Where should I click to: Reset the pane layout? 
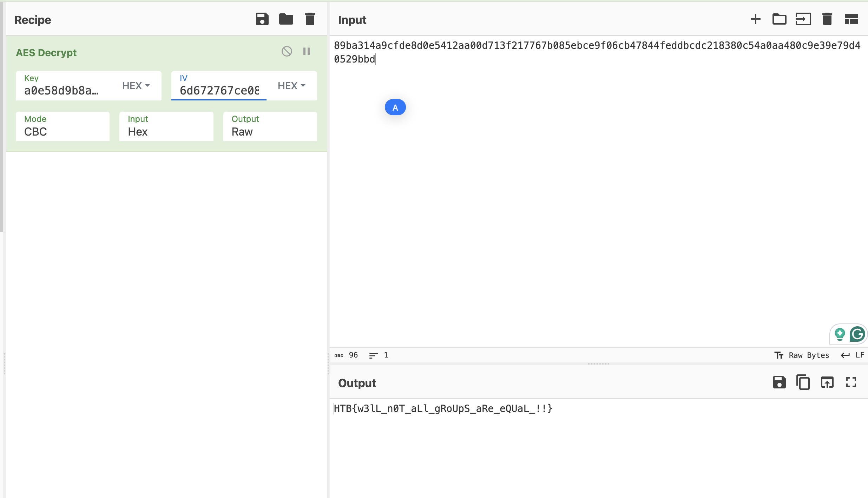pos(851,19)
